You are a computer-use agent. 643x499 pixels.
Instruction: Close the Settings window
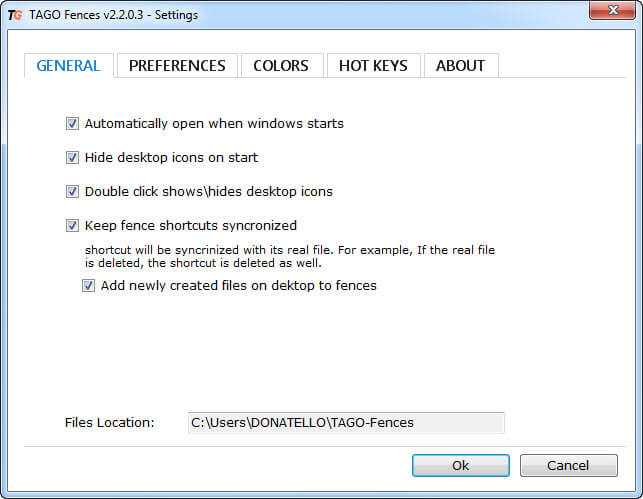tap(613, 10)
